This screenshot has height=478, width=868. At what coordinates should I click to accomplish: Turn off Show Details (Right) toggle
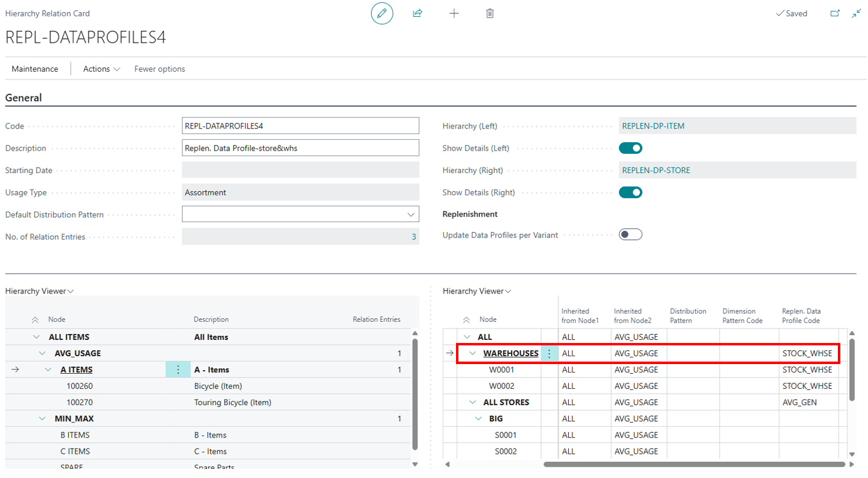point(630,192)
